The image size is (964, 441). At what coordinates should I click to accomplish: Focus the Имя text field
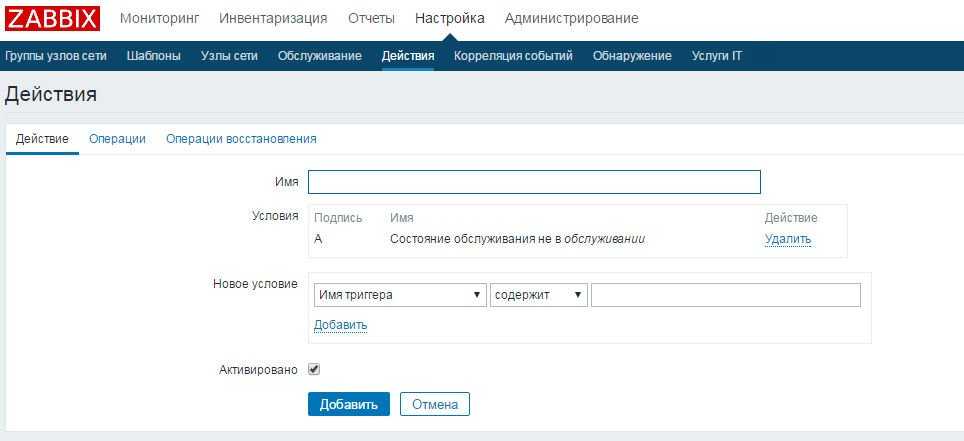534,182
